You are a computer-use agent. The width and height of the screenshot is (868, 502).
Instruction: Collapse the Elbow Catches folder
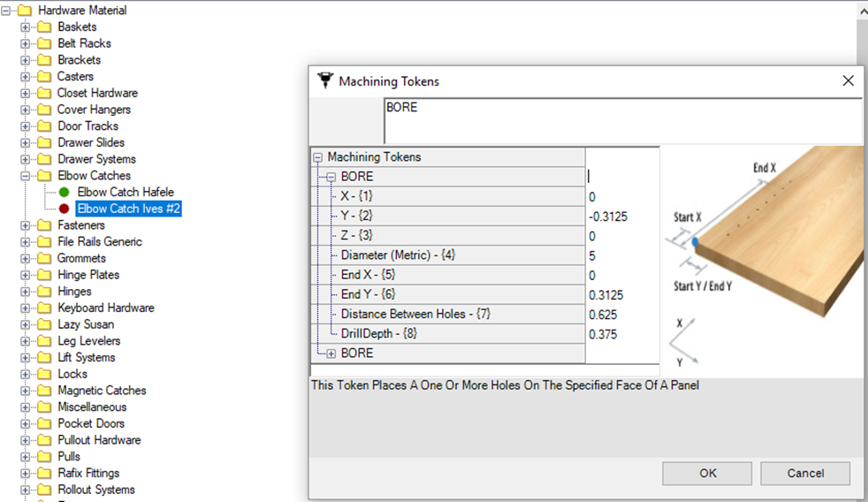point(25,176)
